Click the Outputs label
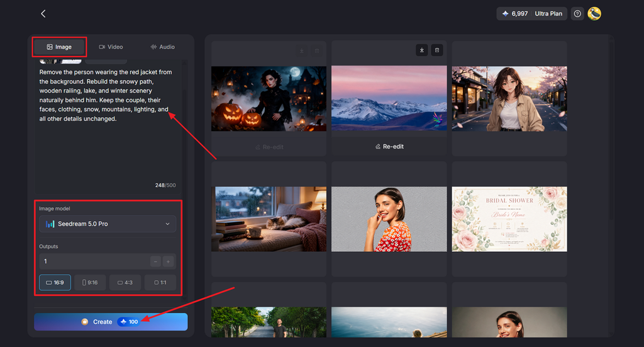This screenshot has height=347, width=644. (x=48, y=246)
